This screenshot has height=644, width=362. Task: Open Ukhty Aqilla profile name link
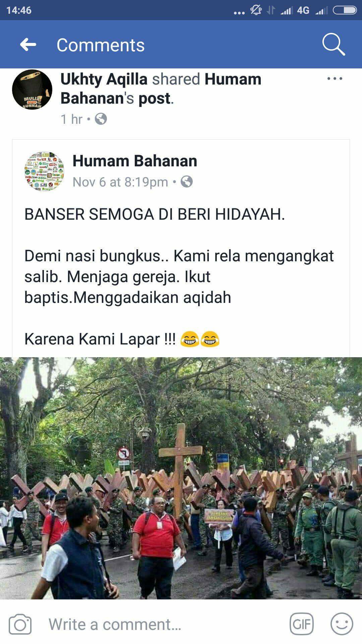(104, 79)
